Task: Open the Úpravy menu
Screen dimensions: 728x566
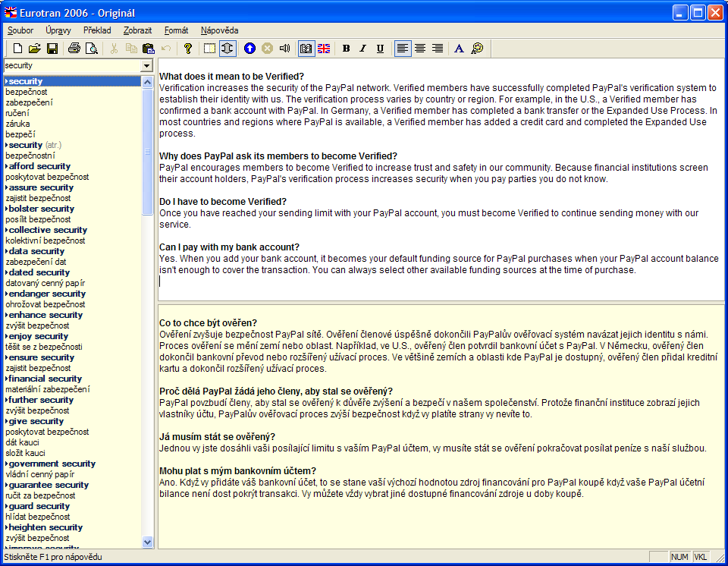Action: (x=58, y=30)
